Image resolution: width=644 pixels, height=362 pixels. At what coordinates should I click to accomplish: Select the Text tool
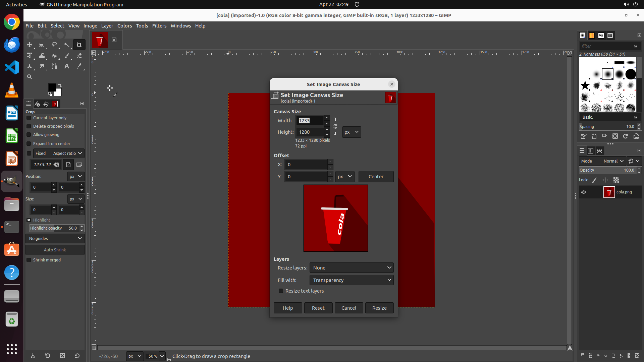click(67, 66)
